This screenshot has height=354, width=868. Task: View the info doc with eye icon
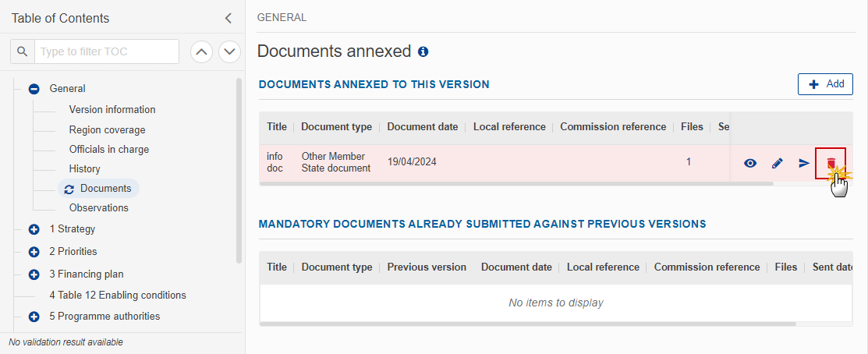click(x=750, y=163)
